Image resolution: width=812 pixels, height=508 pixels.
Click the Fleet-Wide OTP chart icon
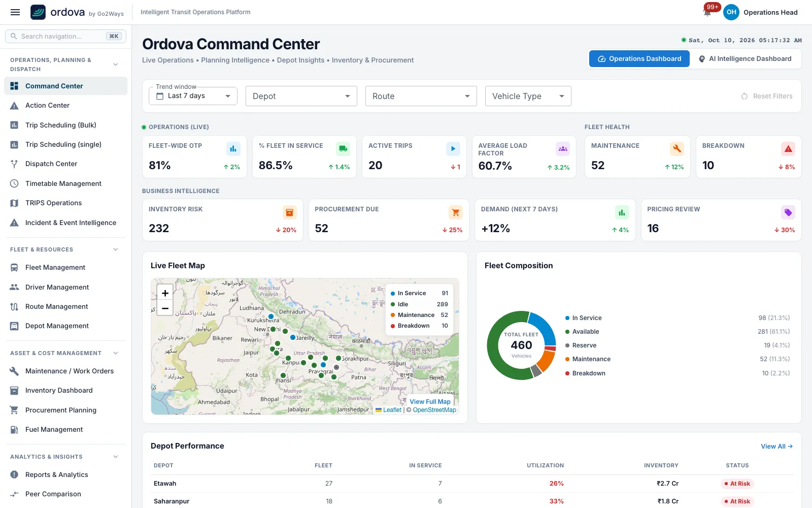(x=233, y=149)
